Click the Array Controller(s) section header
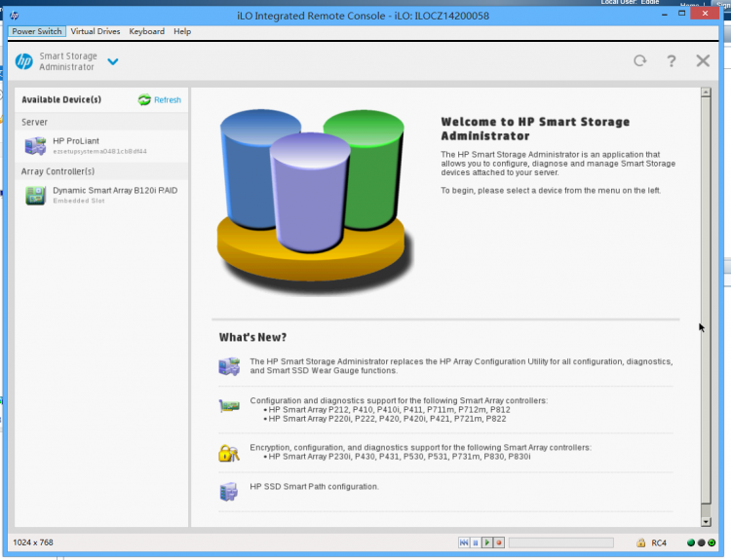 [58, 171]
